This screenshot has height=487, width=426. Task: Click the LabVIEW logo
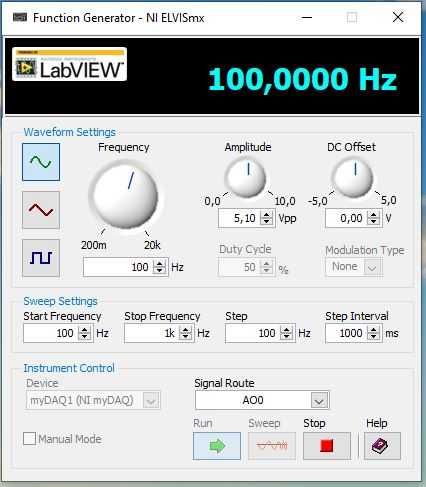[69, 64]
